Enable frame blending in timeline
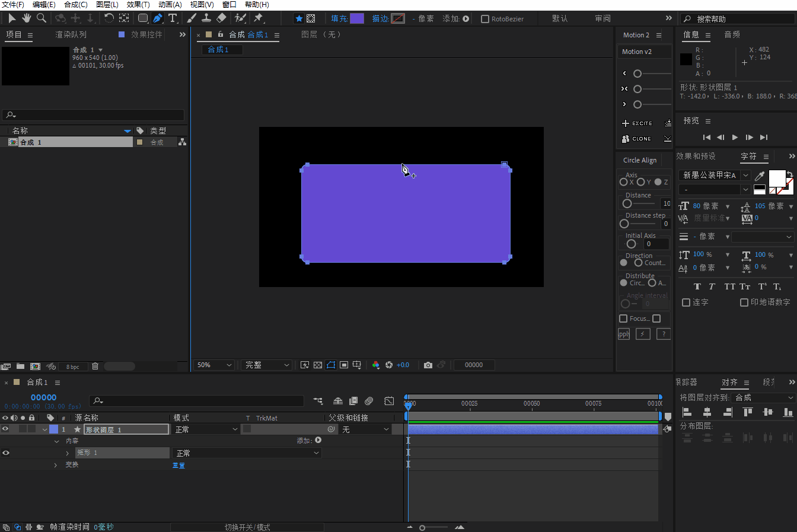Screen dimensions: 797x532 coord(353,402)
